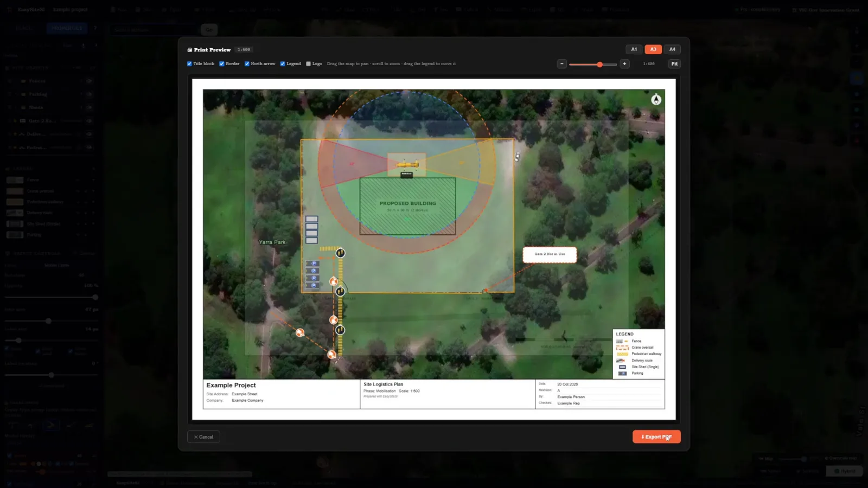Click the LEGEND heading in the legend box
Viewport: 868px width, 488px height.
point(625,335)
